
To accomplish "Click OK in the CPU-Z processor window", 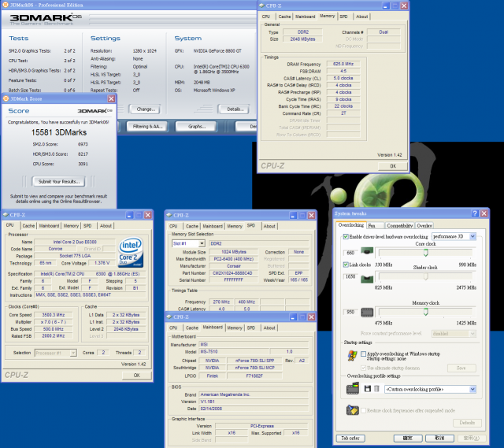I will (136, 375).
